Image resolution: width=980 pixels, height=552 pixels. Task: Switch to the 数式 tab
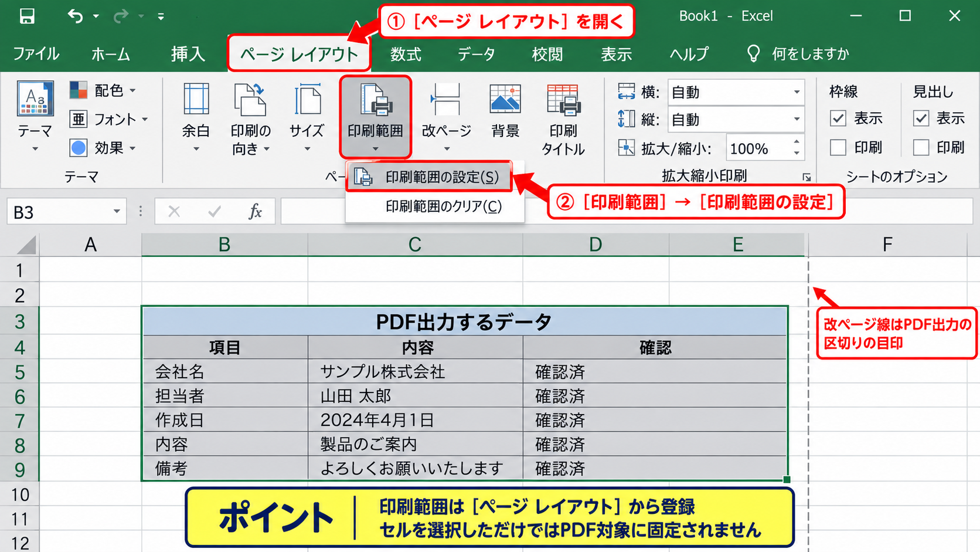pos(406,54)
